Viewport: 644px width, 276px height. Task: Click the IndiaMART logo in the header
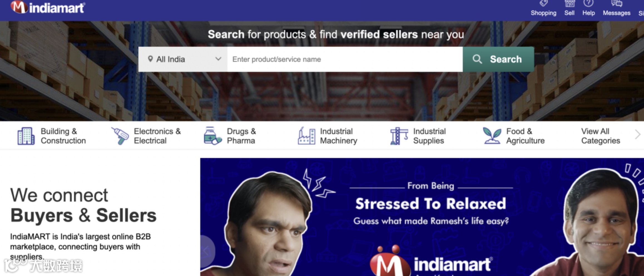48,8
